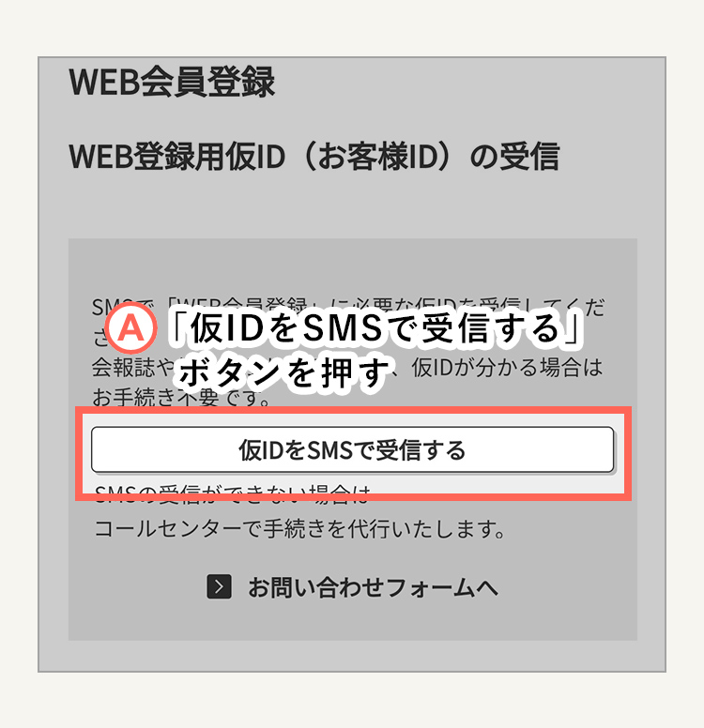This screenshot has width=704, height=728.
Task: Click the 仮IDをSMSで受信する button
Action: pos(352,449)
